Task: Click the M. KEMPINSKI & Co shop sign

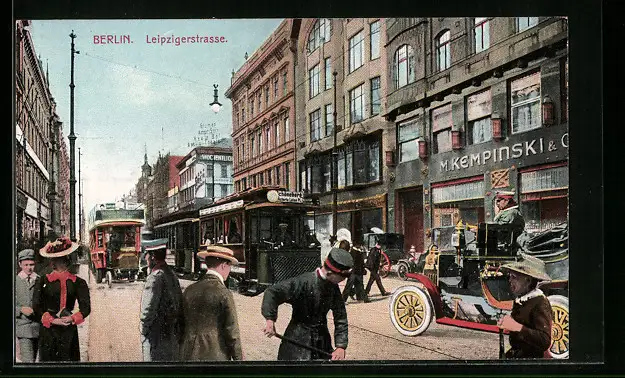Action: coord(503,154)
